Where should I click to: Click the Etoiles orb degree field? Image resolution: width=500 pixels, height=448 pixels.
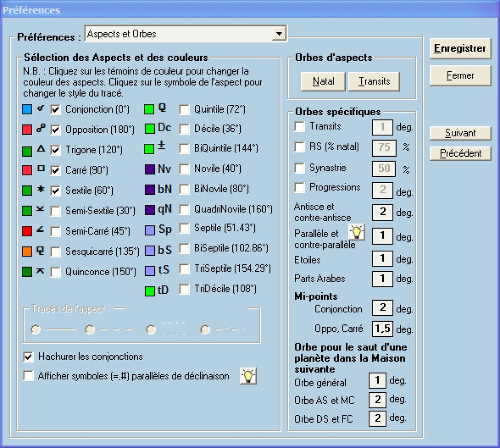coord(383,259)
